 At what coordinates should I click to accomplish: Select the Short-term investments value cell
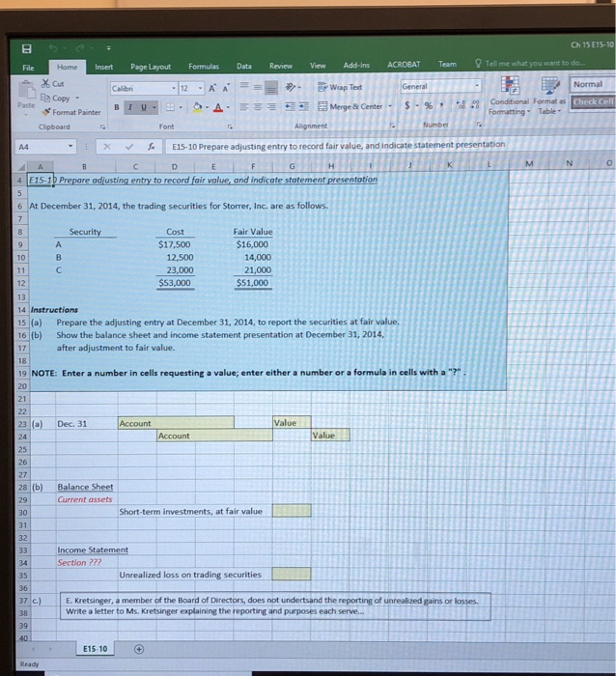point(292,511)
